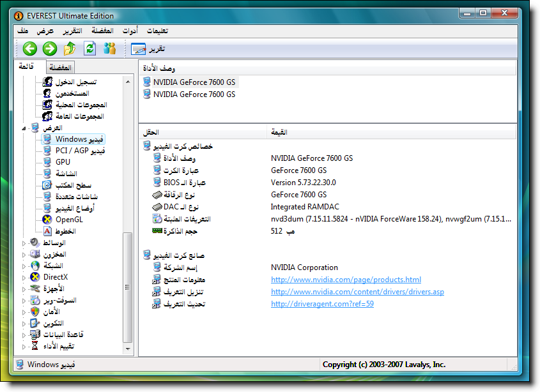Click the tree panel scrollbar thumb
Image resolution: width=540 pixels, height=392 pixels.
coord(128,287)
